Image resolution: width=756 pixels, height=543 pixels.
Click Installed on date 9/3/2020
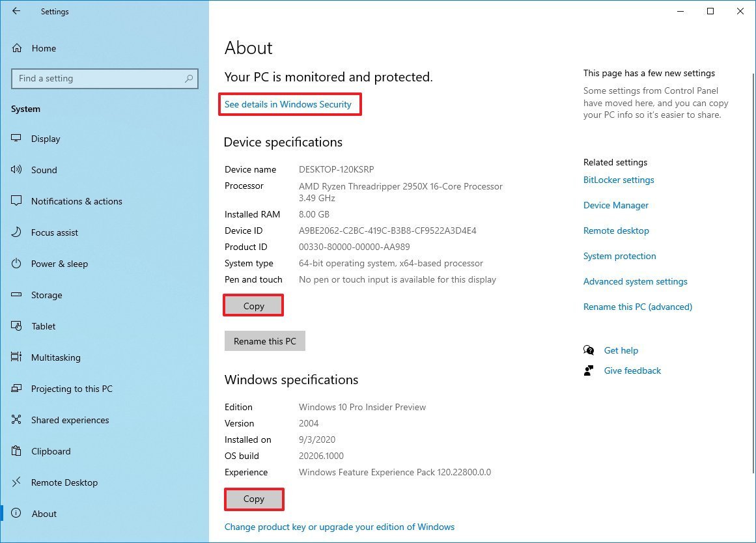(317, 439)
